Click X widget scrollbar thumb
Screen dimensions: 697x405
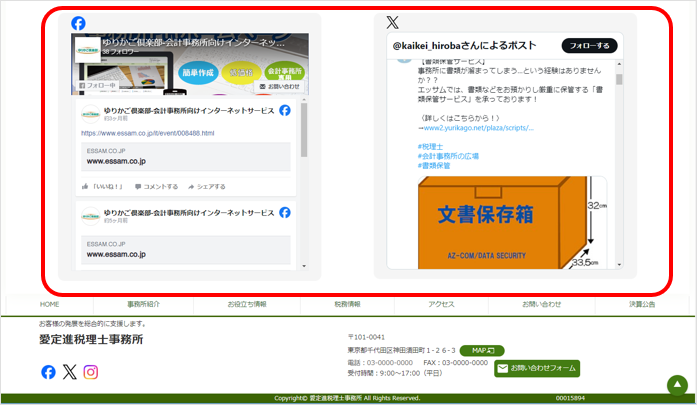click(x=619, y=79)
